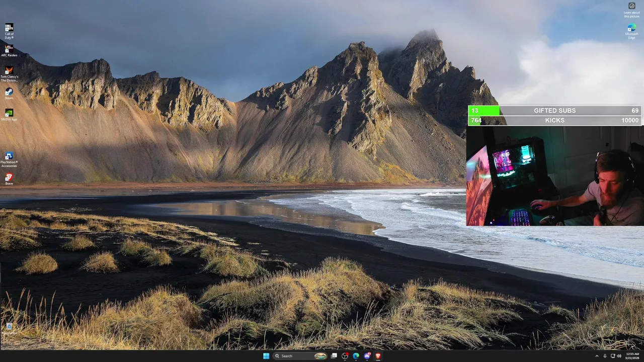Click the microphone tray icon
The height and width of the screenshot is (362, 644).
click(x=605, y=356)
